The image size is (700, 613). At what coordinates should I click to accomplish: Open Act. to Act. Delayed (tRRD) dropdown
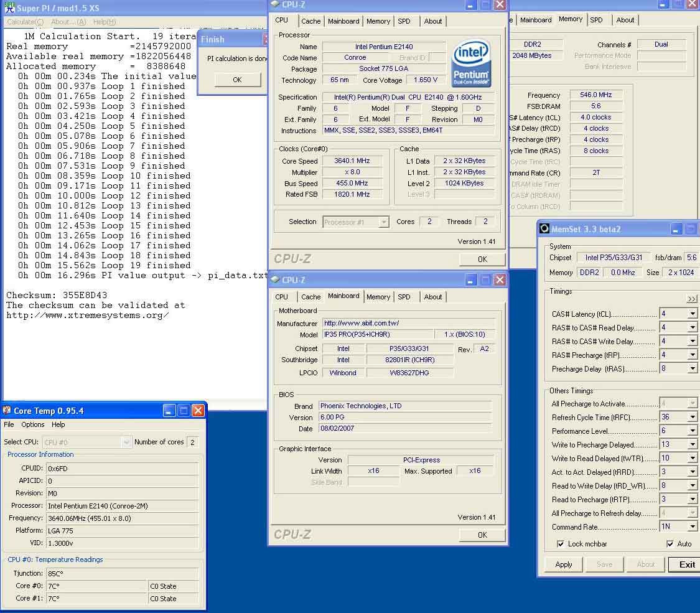point(692,472)
